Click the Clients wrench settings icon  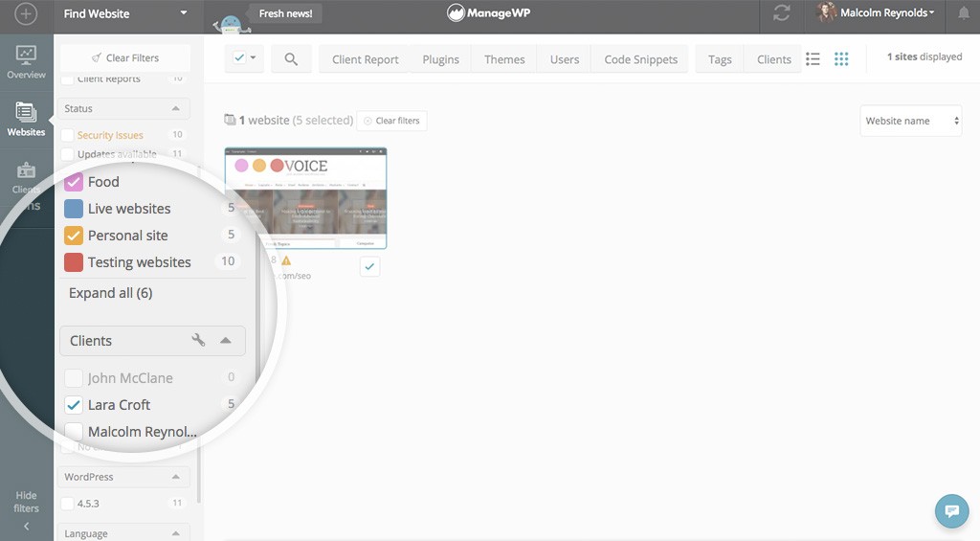(x=198, y=340)
